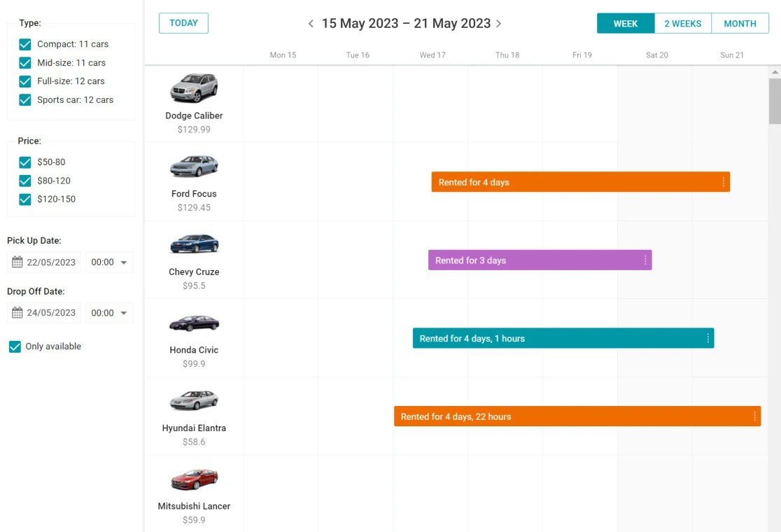The width and height of the screenshot is (781, 532).
Task: Open options on 'Rented for 4 days, 1 hours' bar
Action: pyautogui.click(x=707, y=337)
